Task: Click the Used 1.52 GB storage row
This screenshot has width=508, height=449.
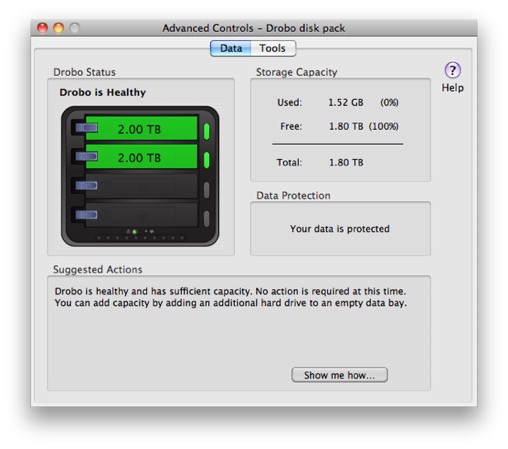Action: [338, 102]
